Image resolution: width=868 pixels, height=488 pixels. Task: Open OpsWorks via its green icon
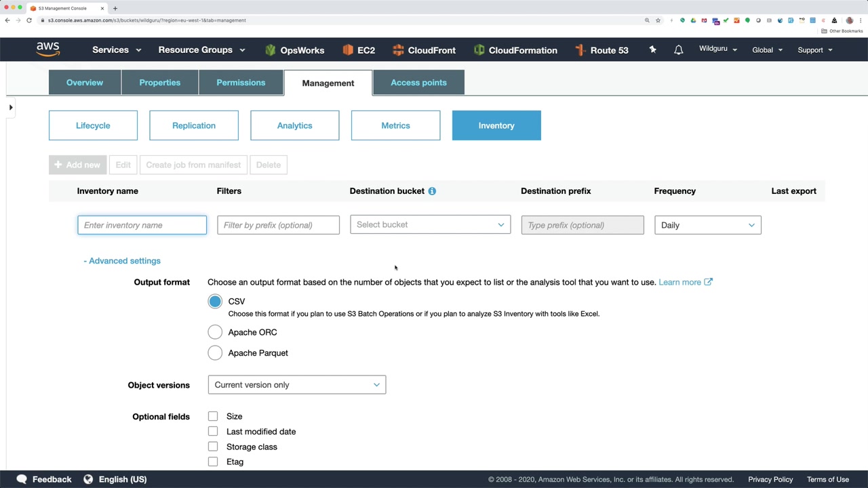pos(271,50)
